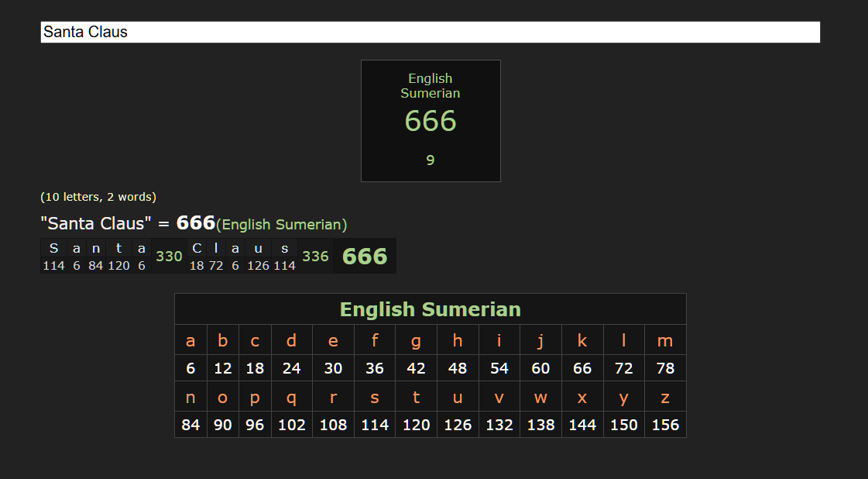This screenshot has height=479, width=868.
Task: Click the word total 336 for Claus
Action: pyautogui.click(x=315, y=256)
